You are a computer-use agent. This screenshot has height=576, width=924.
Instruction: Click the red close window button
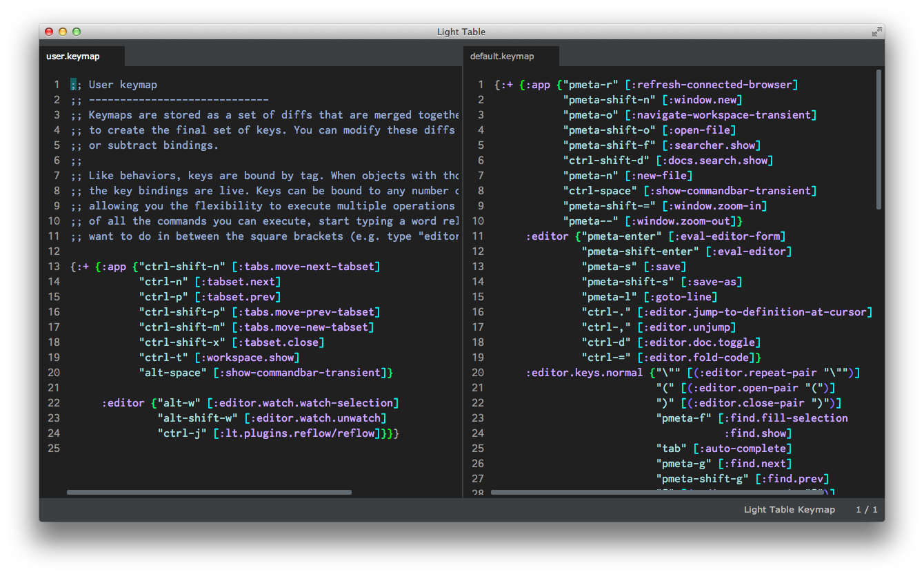(x=49, y=32)
